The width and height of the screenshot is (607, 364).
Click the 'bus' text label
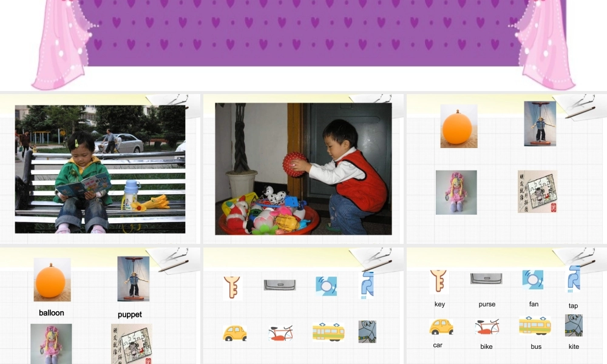pyautogui.click(x=536, y=346)
